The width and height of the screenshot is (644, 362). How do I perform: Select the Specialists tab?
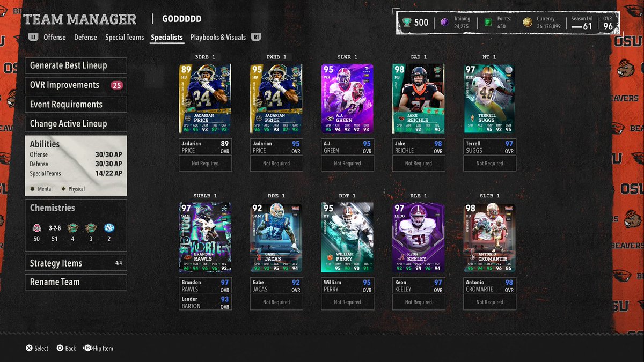tap(167, 38)
